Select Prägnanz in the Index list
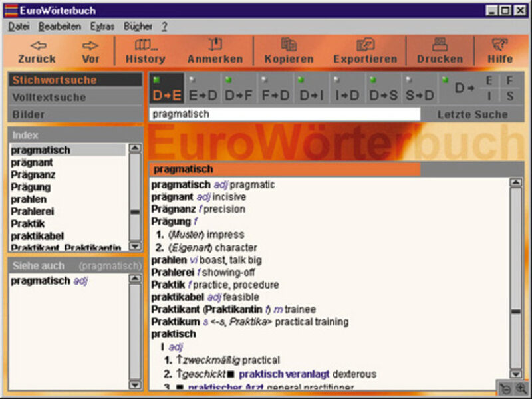This screenshot has width=532, height=399. 33,175
